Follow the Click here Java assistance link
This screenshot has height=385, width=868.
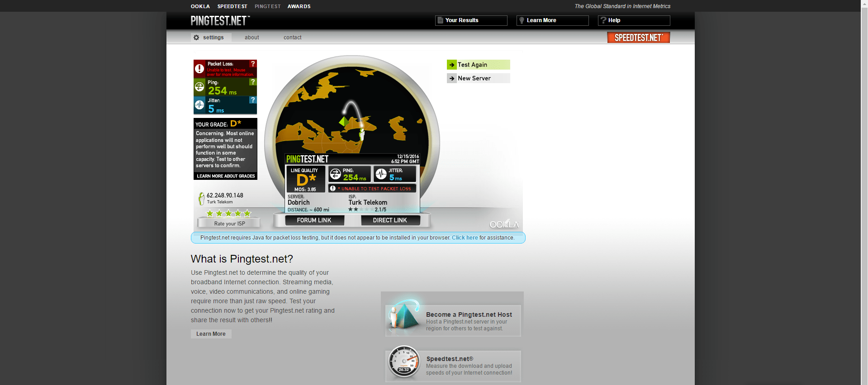click(465, 238)
